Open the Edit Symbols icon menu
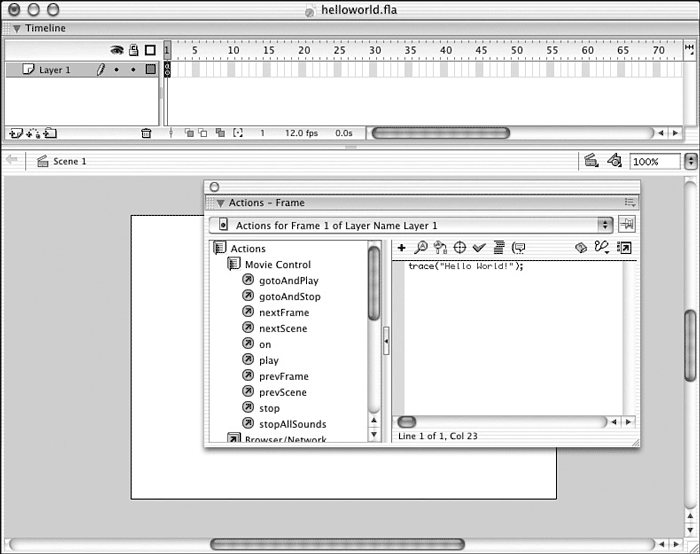This screenshot has width=700, height=554. [x=615, y=160]
